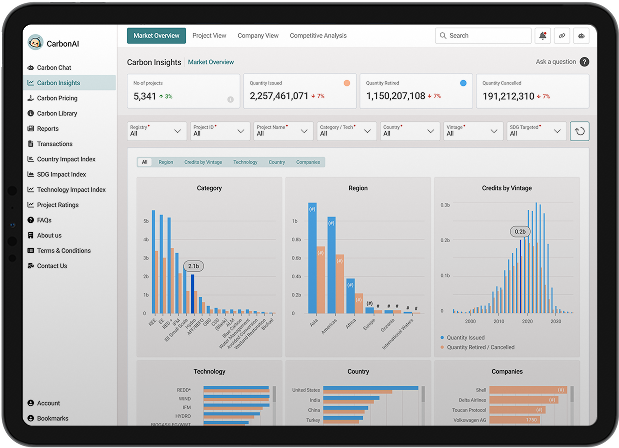The width and height of the screenshot is (619, 448).
Task: Click the Market Overview breadcrumb link
Action: pos(211,62)
